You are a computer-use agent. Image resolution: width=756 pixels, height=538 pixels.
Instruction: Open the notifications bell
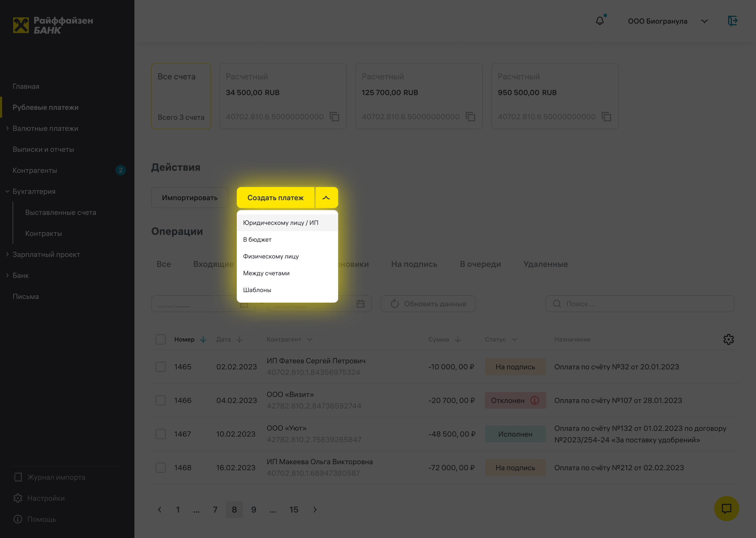(x=600, y=21)
